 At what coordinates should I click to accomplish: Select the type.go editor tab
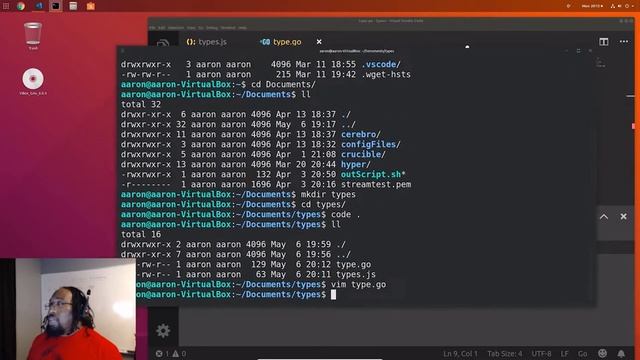(x=281, y=42)
